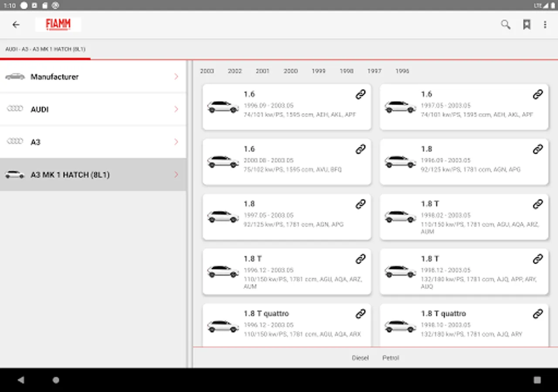558x392 pixels.
Task: Expand the AUDI row chevron
Action: [x=176, y=109]
